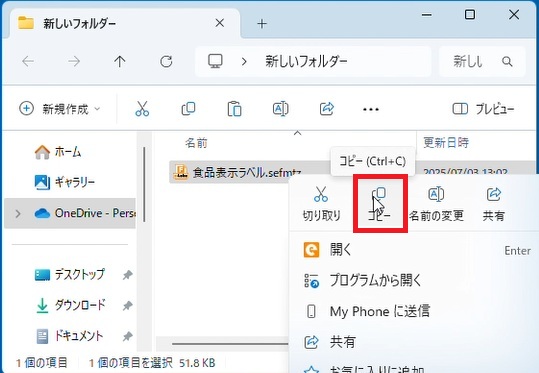Click the pin icon next to ダウンロード
Image resolution: width=539 pixels, height=373 pixels.
pos(128,305)
